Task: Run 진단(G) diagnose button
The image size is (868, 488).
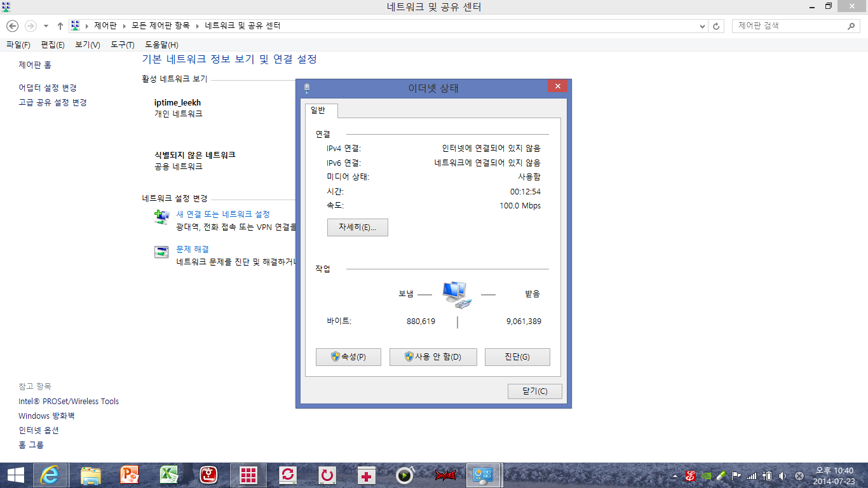Action: point(517,357)
